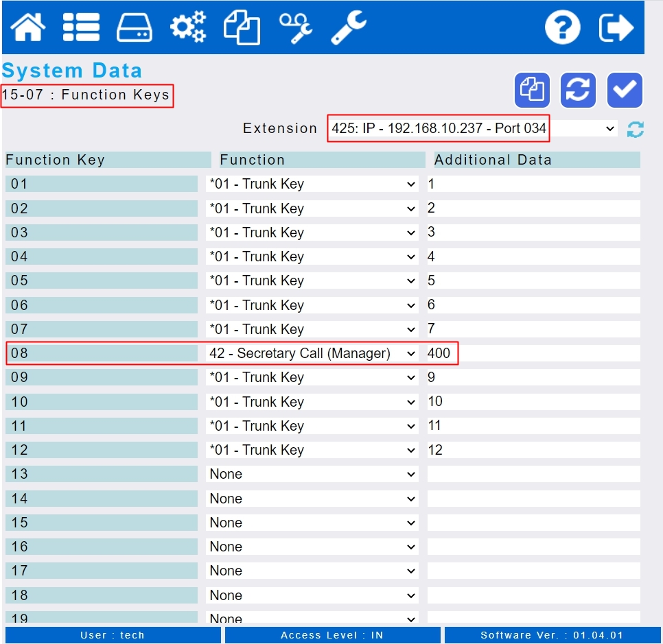Viewport: 663px width, 644px height.
Task: Open Function dropdown for key 12
Action: click(x=312, y=450)
